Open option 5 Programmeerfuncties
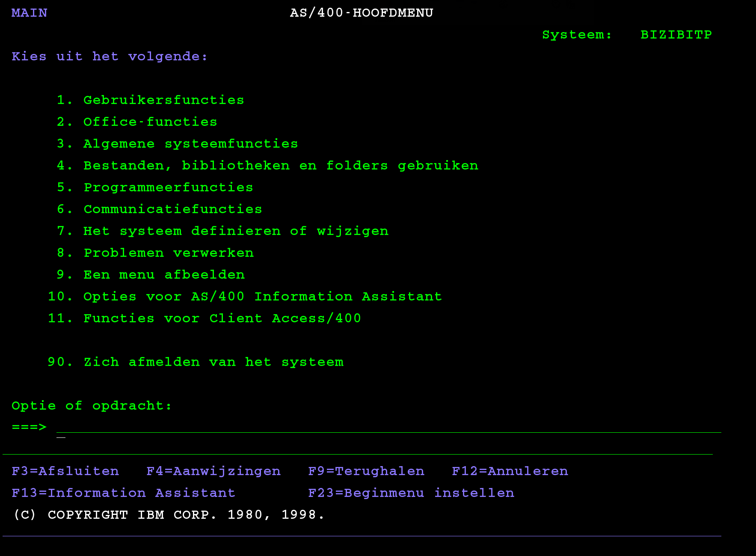The image size is (756, 556). click(x=168, y=187)
